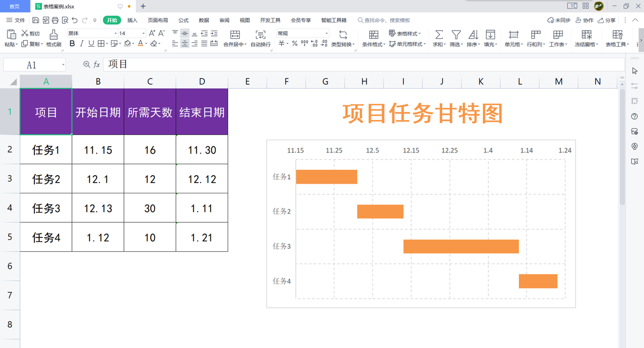Open Table Tools (表格工具) dropdown
The width and height of the screenshot is (644, 348).
pos(618,39)
